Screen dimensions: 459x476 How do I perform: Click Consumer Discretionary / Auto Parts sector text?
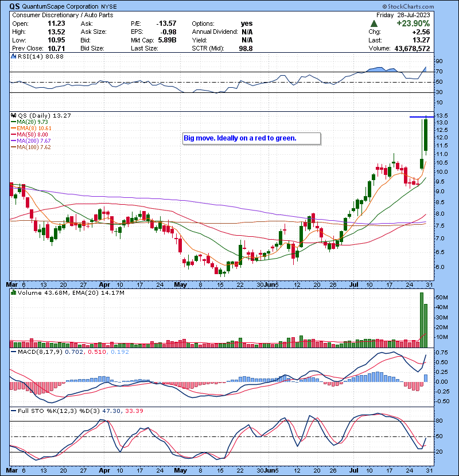[x=63, y=15]
